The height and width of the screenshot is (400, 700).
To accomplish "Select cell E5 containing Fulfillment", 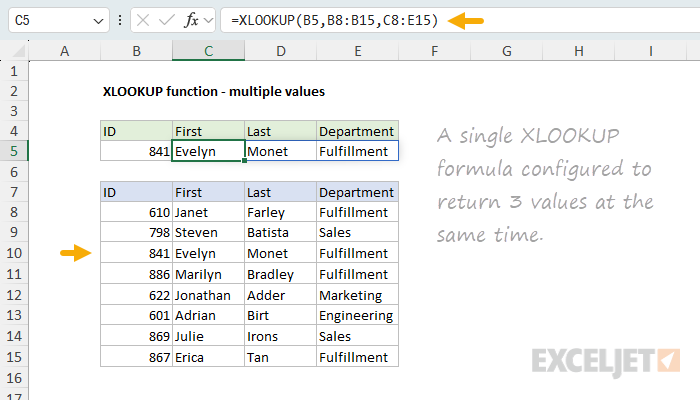I will 358,151.
